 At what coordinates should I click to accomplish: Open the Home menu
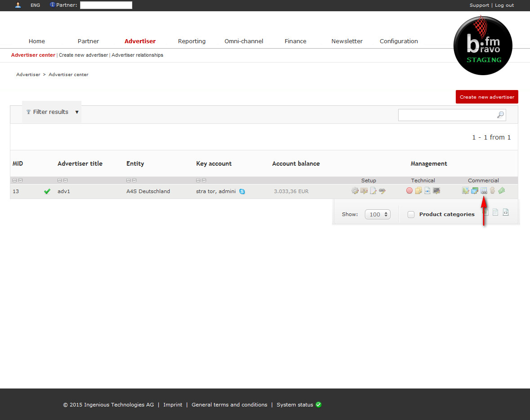pyautogui.click(x=37, y=41)
